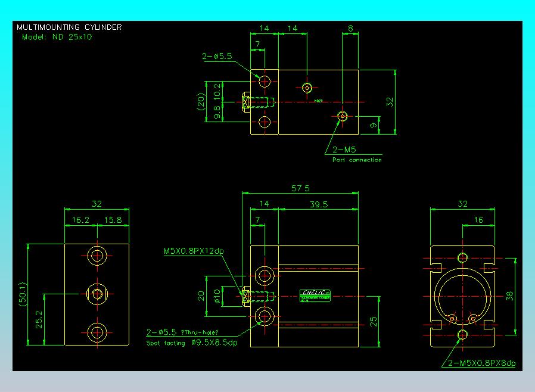This screenshot has width=535, height=392.
Task: Click the CHELIC logo plate on cylinder
Action: click(x=315, y=295)
